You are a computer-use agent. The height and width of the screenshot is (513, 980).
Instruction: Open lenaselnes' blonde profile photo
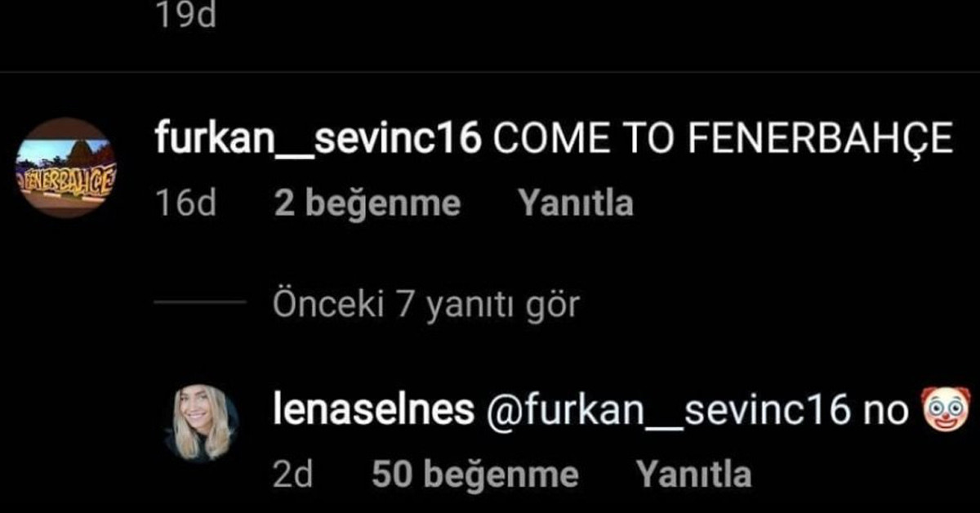click(x=201, y=422)
